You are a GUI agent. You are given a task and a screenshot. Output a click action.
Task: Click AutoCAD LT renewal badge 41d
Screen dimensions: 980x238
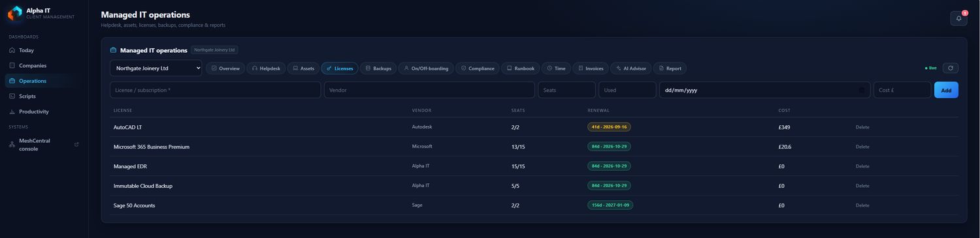[x=609, y=127]
